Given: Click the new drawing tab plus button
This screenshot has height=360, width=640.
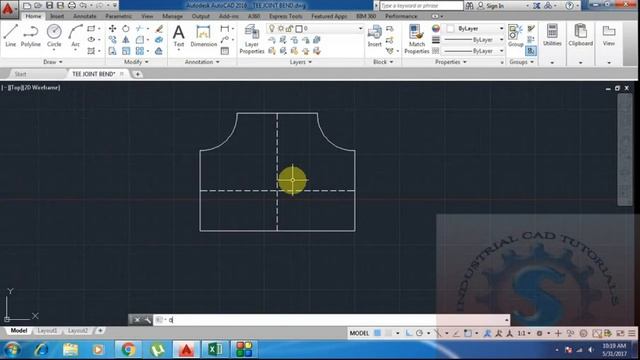Looking at the screenshot, I should coord(138,74).
